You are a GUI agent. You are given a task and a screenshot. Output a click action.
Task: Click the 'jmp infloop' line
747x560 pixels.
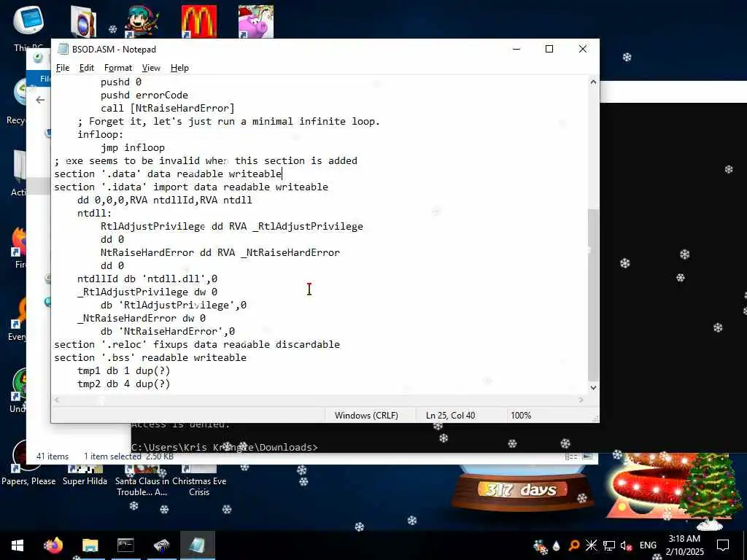pos(133,147)
